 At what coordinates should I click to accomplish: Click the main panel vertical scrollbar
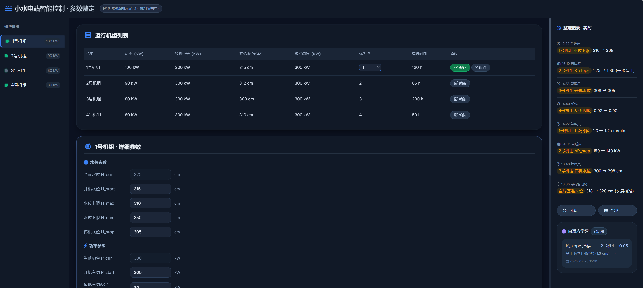pyautogui.click(x=550, y=97)
